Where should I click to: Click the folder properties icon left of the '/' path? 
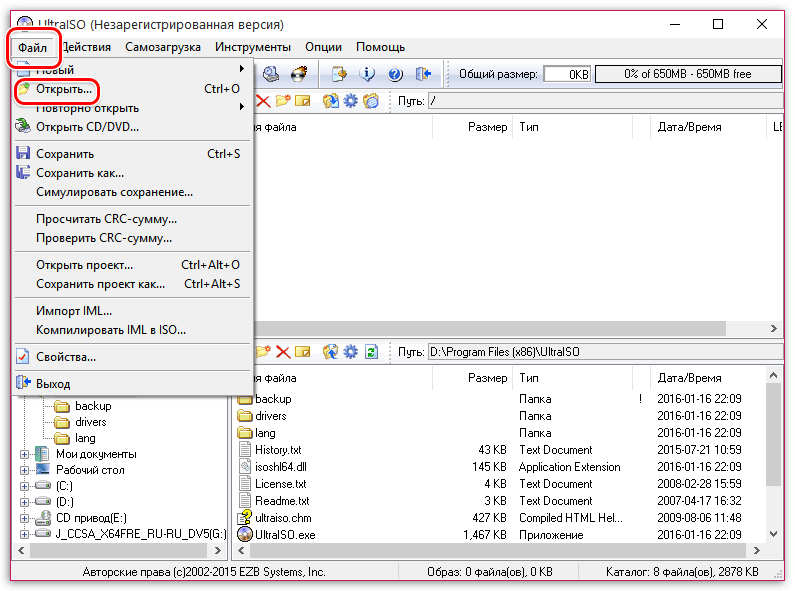click(x=371, y=101)
